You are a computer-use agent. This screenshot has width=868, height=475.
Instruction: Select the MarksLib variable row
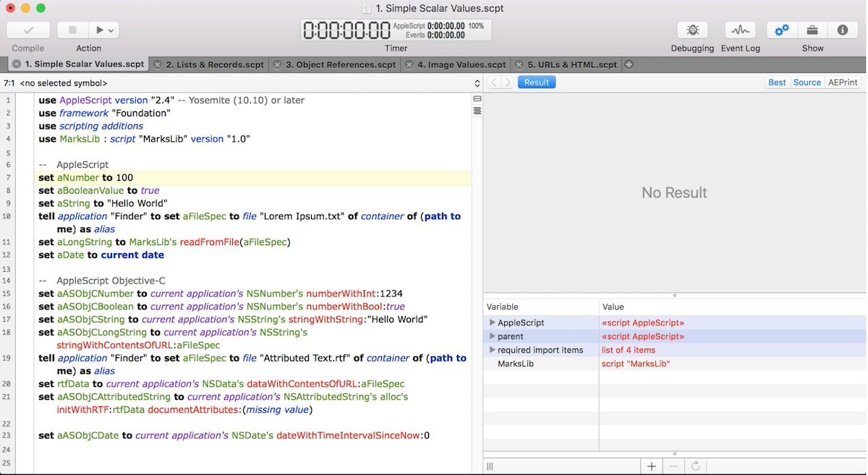pyautogui.click(x=674, y=364)
